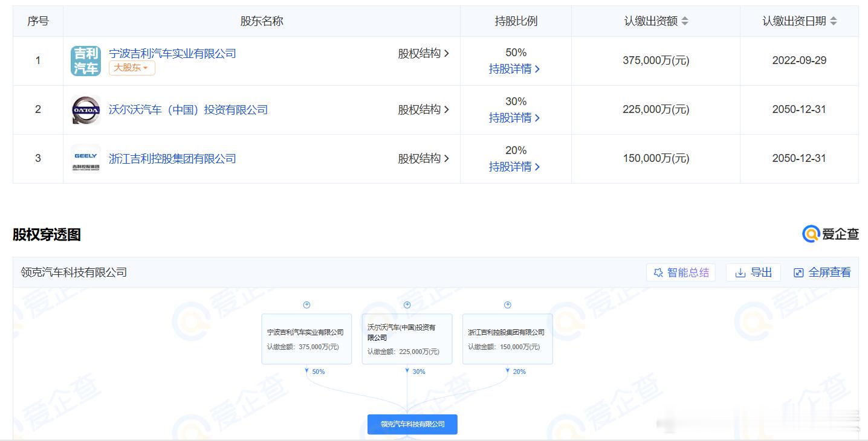
Task: Open 沃尔沃汽车（中国）投资有限公司 shareholder link
Action: tap(188, 110)
